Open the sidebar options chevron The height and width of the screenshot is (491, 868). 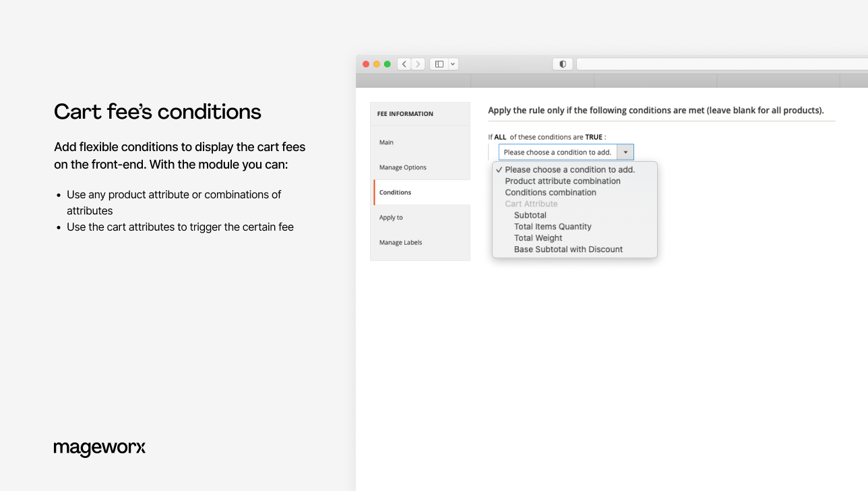pos(452,63)
